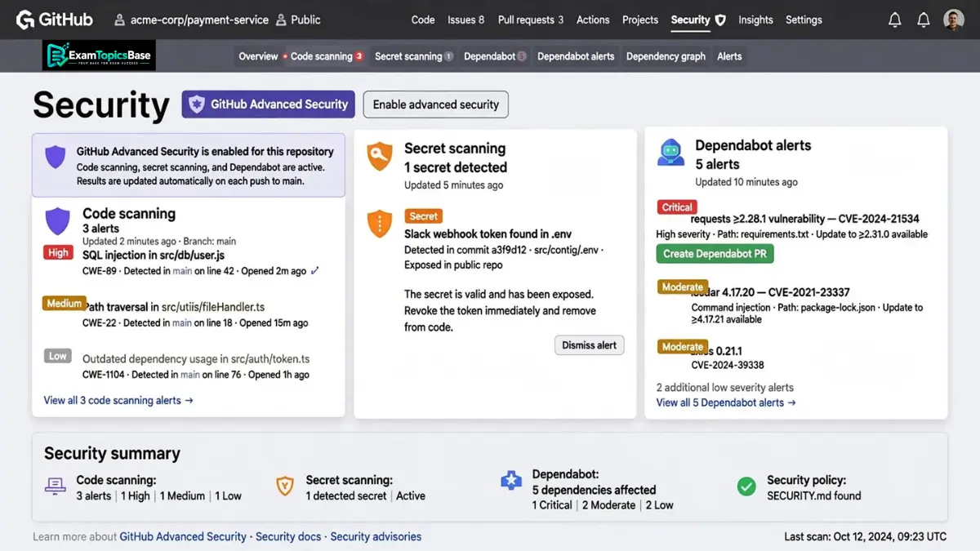980x551 pixels.
Task: Click the Code scanning laptop icon in summary
Action: tap(55, 487)
